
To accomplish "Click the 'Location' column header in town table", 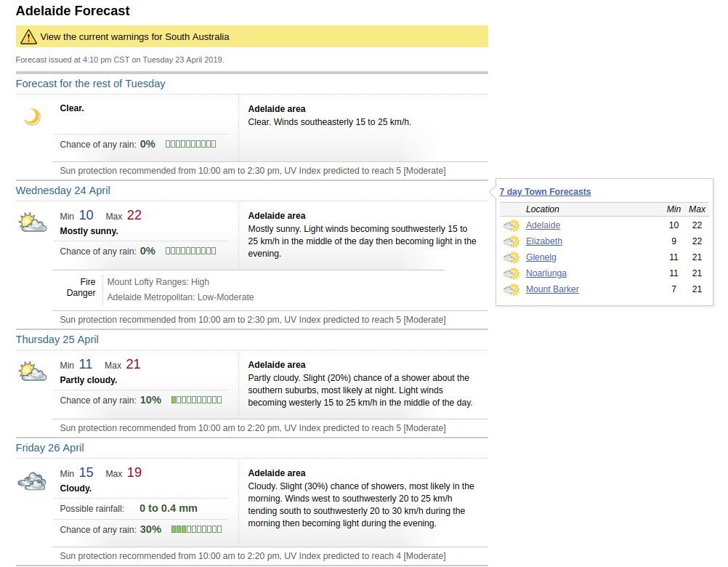I will [x=542, y=209].
